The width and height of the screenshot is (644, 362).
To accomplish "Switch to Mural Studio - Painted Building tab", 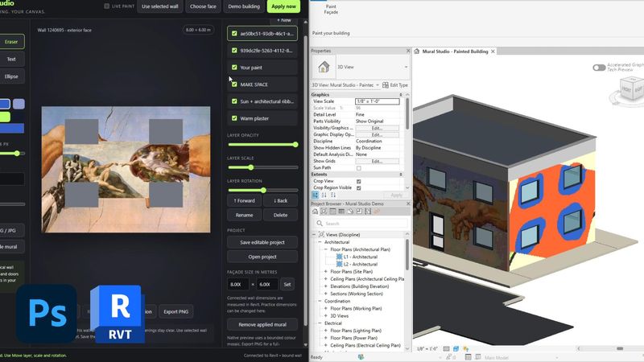I will [x=455, y=51].
